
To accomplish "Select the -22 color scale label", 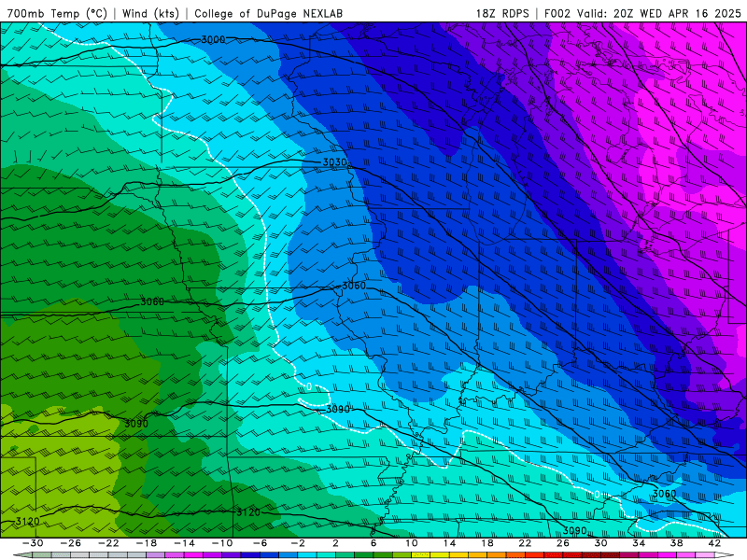I will pos(108,543).
